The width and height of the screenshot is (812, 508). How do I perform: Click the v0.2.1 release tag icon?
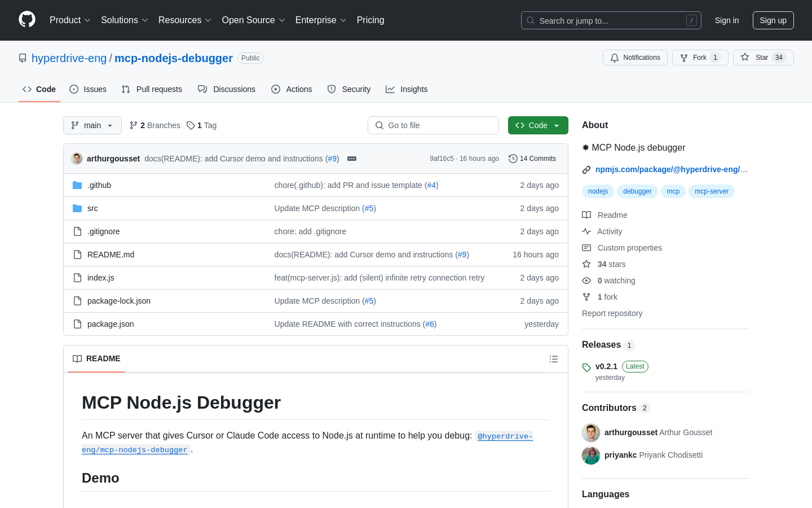(x=586, y=367)
